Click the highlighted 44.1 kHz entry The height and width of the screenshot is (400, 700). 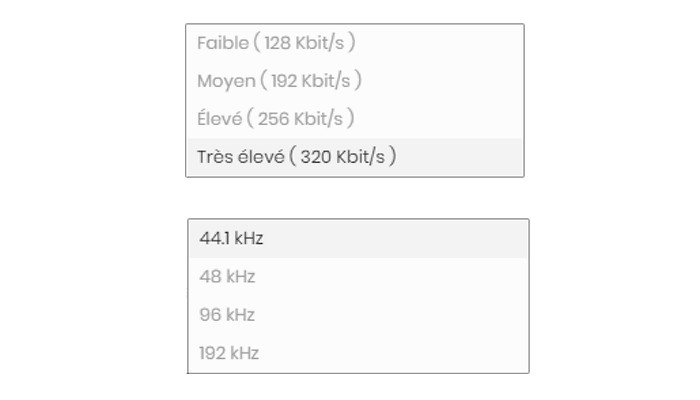click(x=231, y=239)
